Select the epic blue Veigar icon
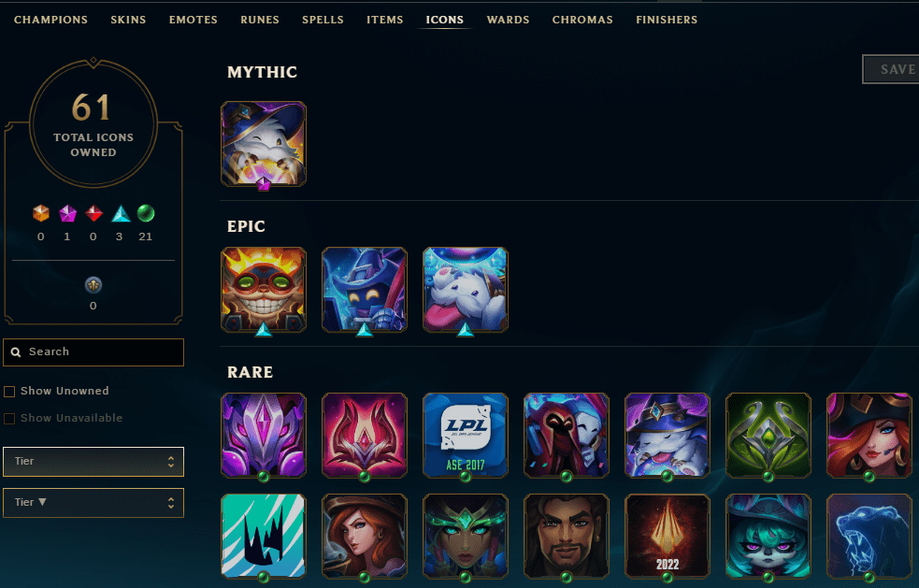Screen dimensions: 919x588 (364, 290)
